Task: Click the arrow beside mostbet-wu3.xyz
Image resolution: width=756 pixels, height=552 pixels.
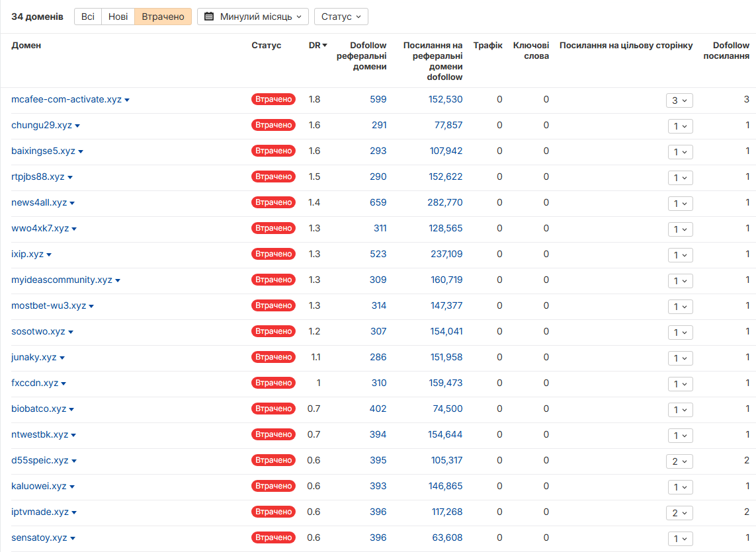Action: click(x=91, y=307)
